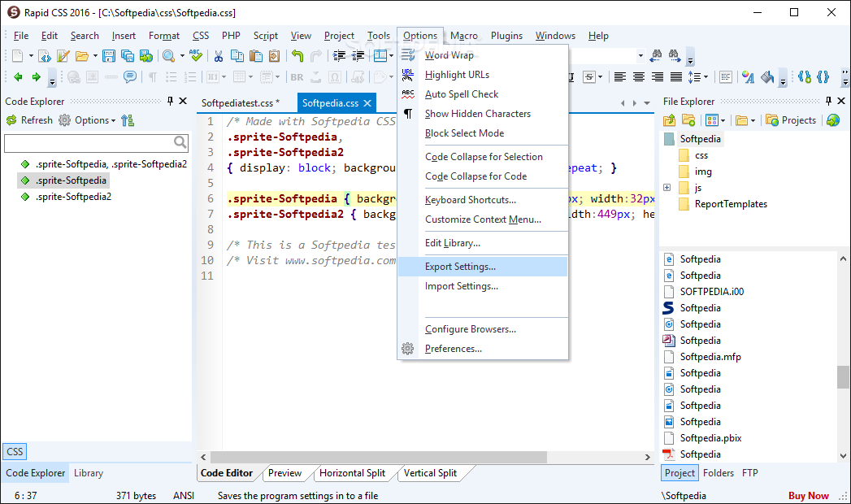This screenshot has height=504, width=851.
Task: Cut selection with the scissors icon
Action: (218, 56)
